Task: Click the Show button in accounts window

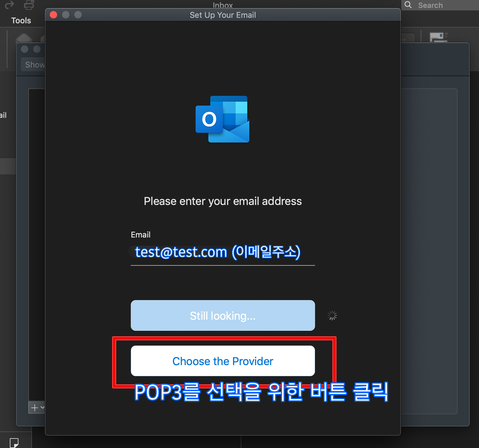Action: pos(33,65)
